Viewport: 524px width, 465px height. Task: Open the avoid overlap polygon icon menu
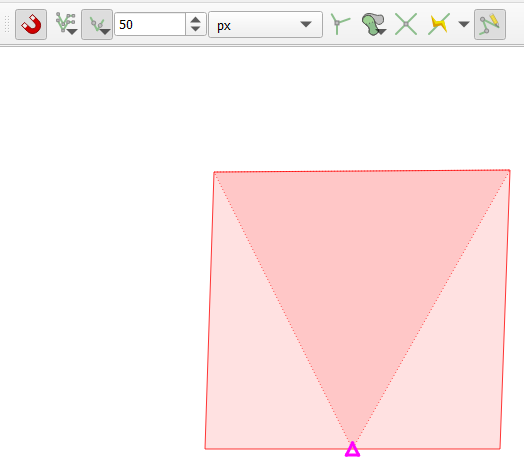374,24
